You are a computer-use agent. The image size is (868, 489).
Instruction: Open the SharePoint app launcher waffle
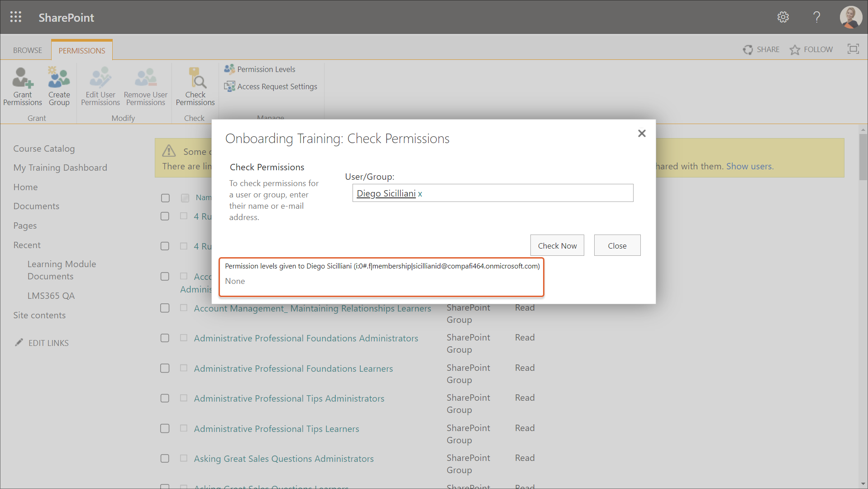(16, 17)
